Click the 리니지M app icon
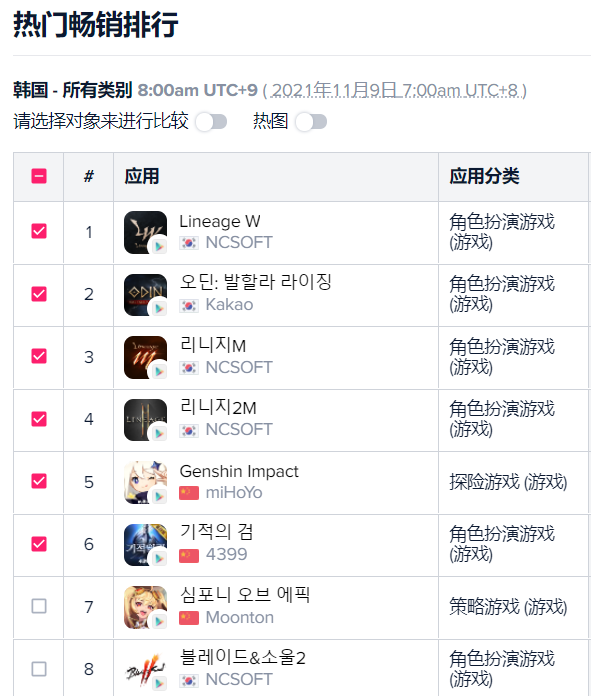Image resolution: width=591 pixels, height=696 pixels. click(x=146, y=357)
